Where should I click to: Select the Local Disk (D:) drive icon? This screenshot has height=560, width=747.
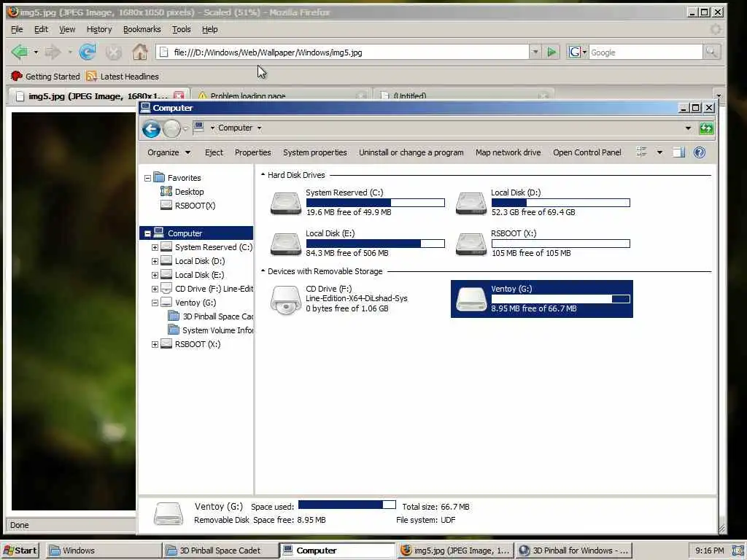[x=471, y=203]
